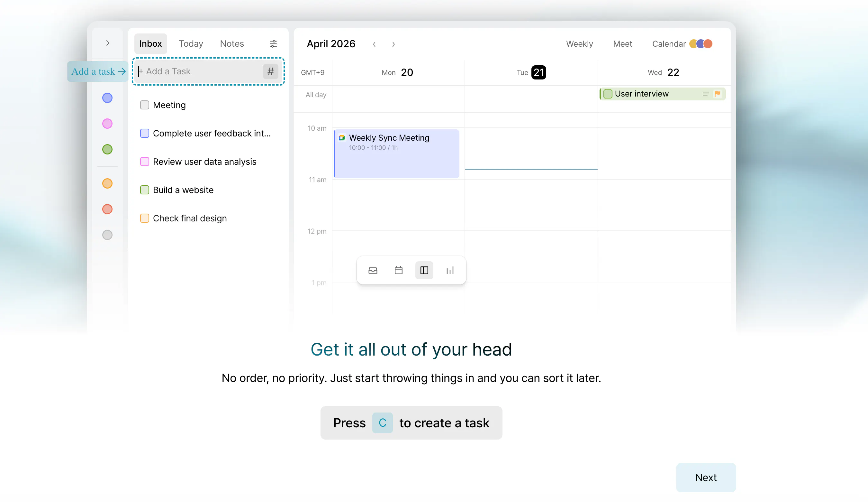
Task: Select today's date Tue 21 header
Action: click(531, 72)
